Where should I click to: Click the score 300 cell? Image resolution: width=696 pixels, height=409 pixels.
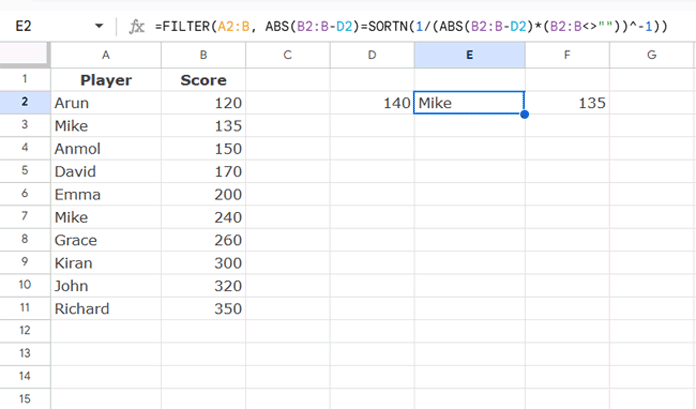tap(203, 263)
